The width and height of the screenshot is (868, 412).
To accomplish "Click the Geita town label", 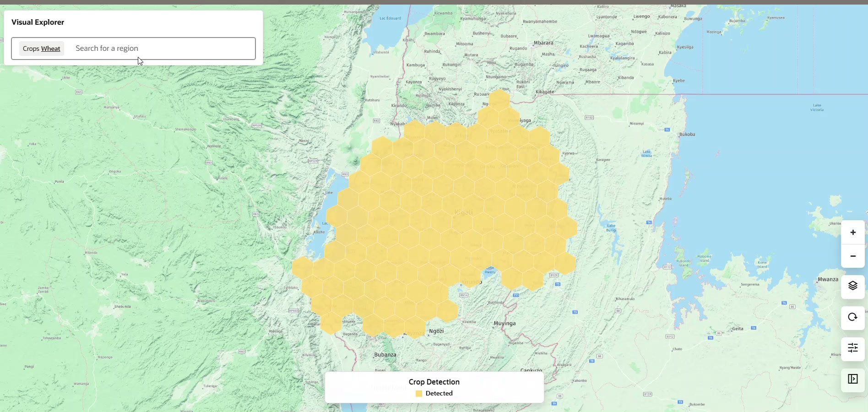I will click(738, 329).
